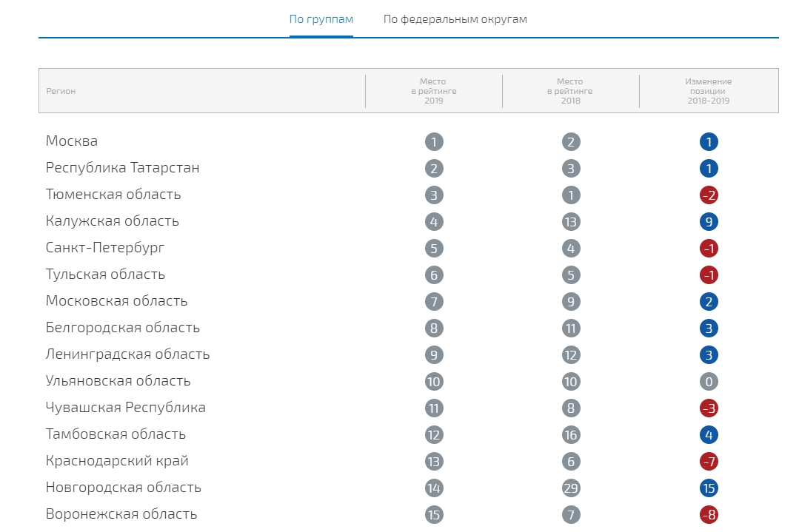Click Татарстан's blue change badge 1
799x532 pixels.
click(709, 169)
